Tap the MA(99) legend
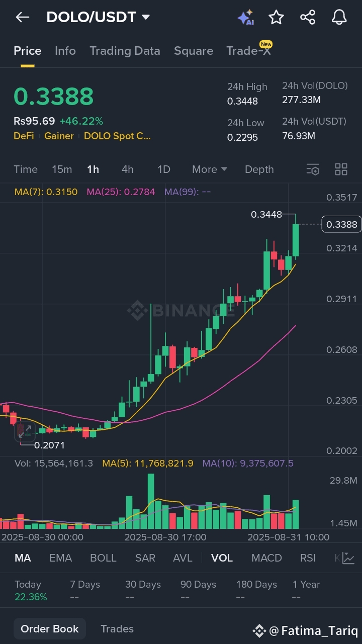Viewport: 362px width, 644px height. 187,192
